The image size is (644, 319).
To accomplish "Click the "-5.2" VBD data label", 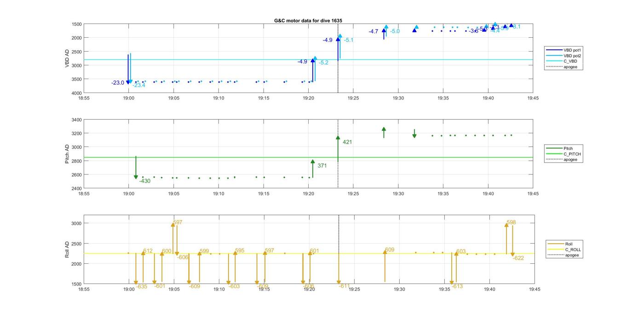I will point(323,63).
